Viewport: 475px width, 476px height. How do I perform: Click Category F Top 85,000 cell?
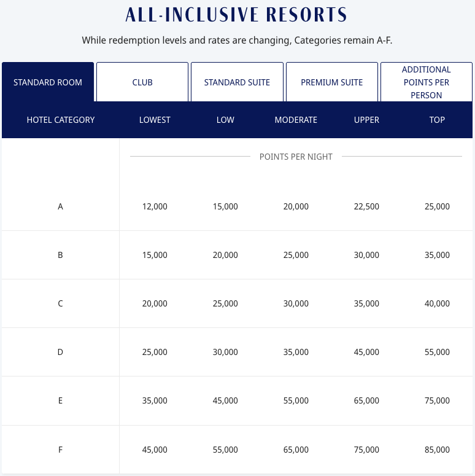[x=437, y=450]
